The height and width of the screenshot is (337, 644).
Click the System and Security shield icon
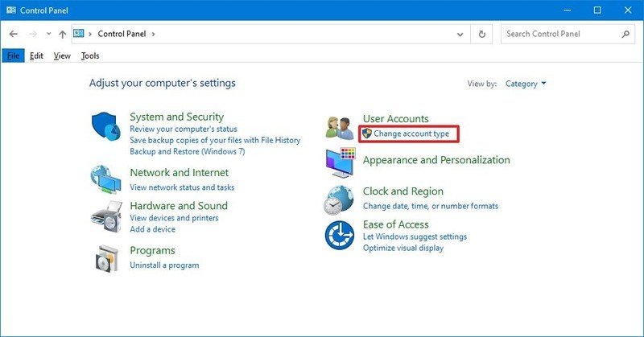click(106, 126)
